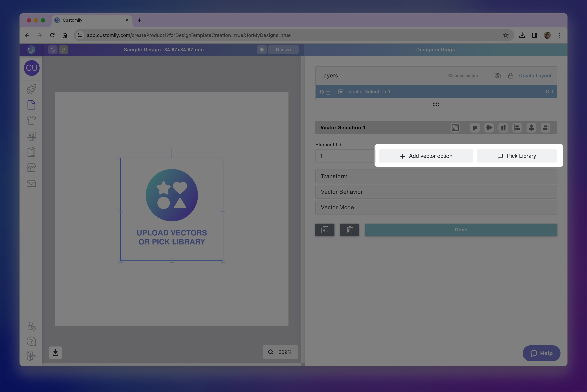The width and height of the screenshot is (587, 392).
Task: Align element to top edge icon
Action: [475, 128]
